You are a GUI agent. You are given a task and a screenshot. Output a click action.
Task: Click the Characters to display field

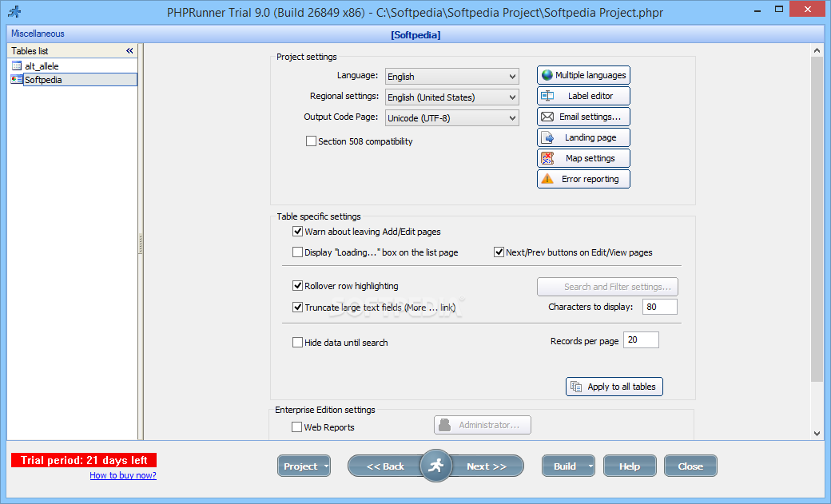[660, 307]
